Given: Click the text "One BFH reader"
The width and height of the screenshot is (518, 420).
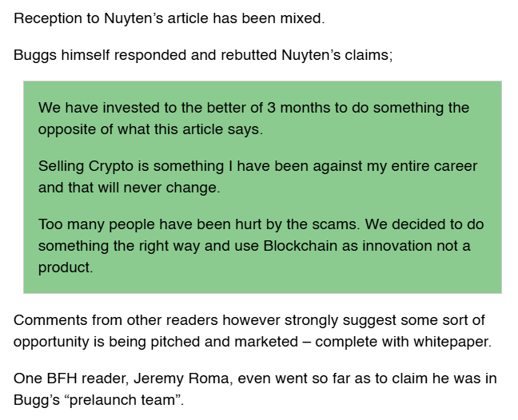Looking at the screenshot, I should 70,378.
